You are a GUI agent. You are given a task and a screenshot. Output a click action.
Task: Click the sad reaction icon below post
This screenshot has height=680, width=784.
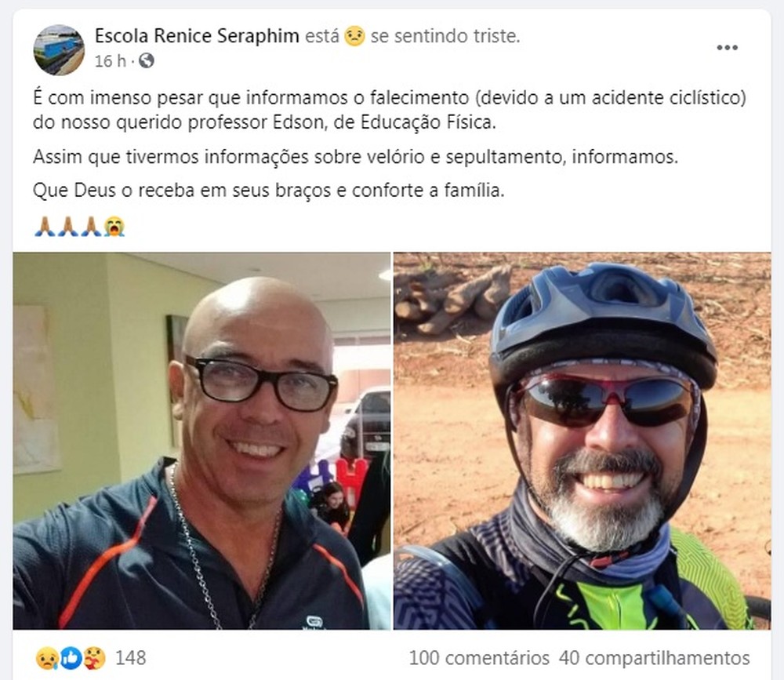click(46, 658)
